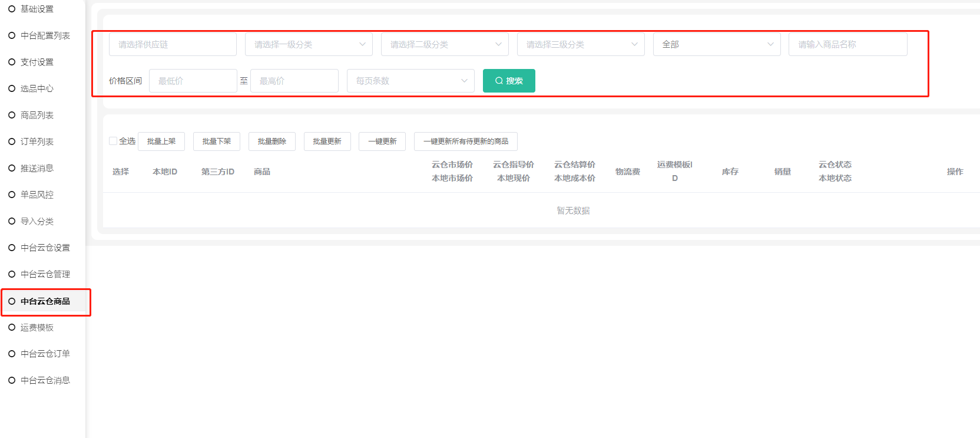
Task: Click the 请选择供应链 input field
Action: click(x=173, y=44)
